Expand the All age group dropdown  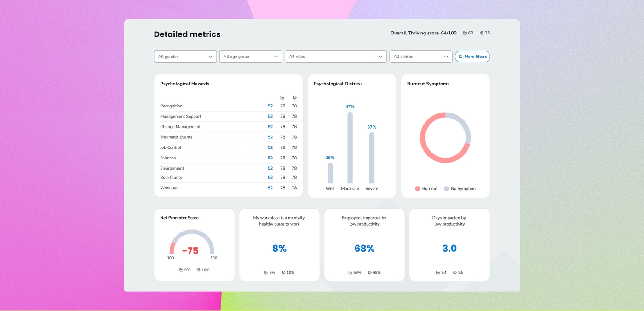[251, 57]
